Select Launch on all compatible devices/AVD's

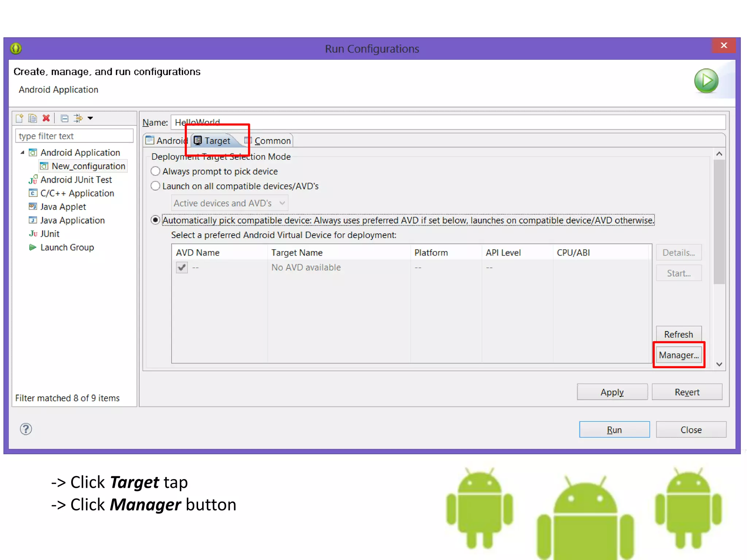tap(235, 186)
